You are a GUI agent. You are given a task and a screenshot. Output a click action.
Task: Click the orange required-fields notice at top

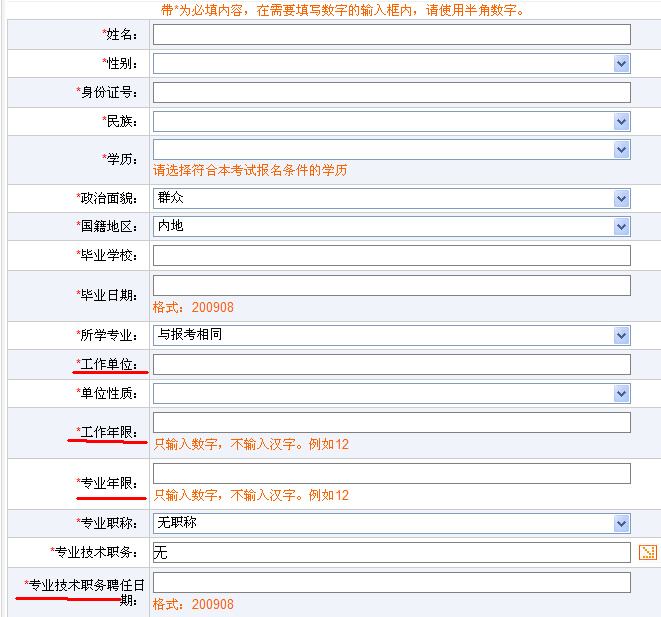tap(342, 10)
